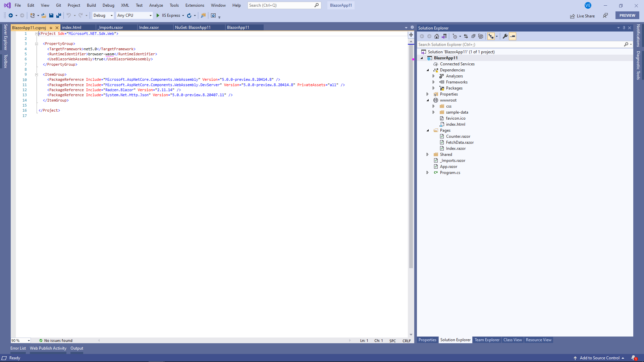Collapse the wwwroot folder
644x362 pixels.
click(x=428, y=100)
